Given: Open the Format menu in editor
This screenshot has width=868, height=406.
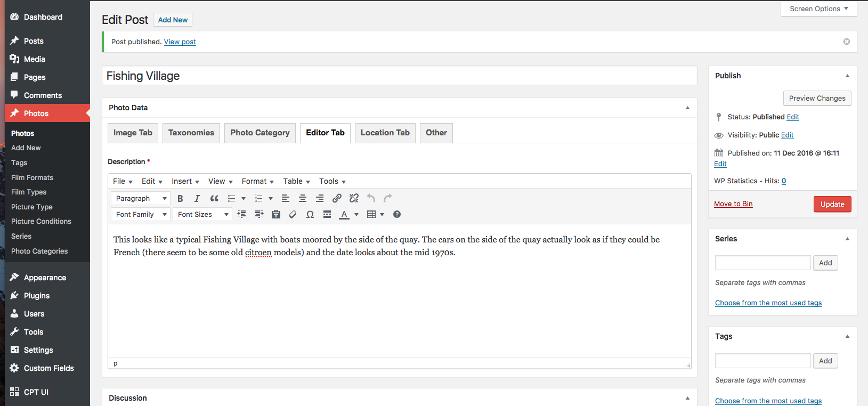Looking at the screenshot, I should pos(257,181).
